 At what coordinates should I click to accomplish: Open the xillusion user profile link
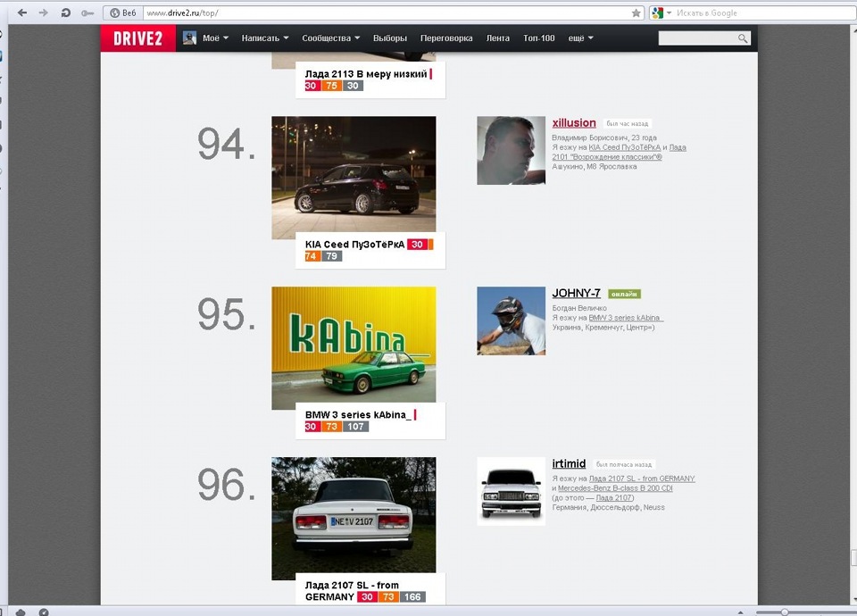(x=574, y=123)
